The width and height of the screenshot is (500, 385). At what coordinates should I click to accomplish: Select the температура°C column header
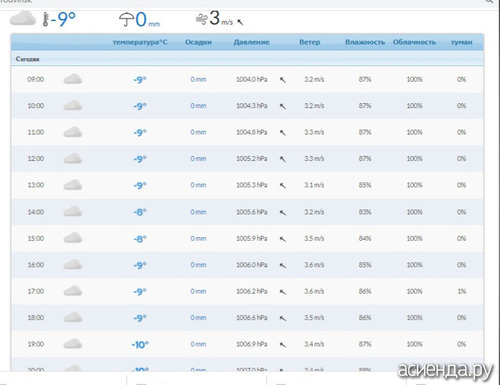[140, 42]
